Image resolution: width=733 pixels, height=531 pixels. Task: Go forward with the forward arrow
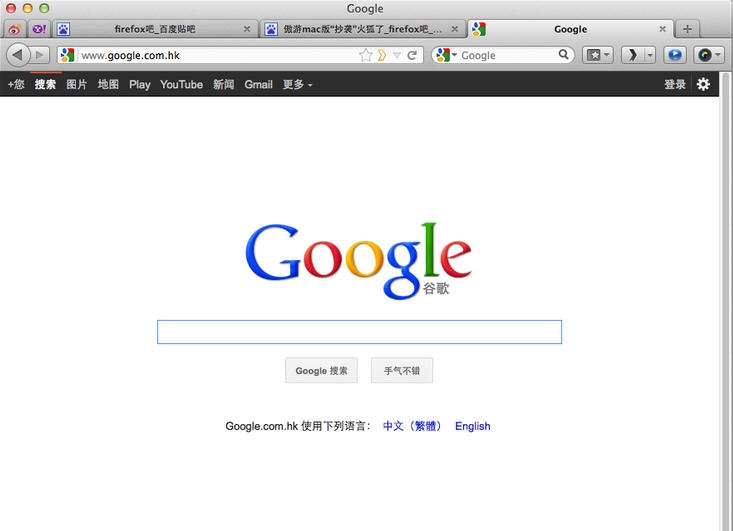point(40,55)
